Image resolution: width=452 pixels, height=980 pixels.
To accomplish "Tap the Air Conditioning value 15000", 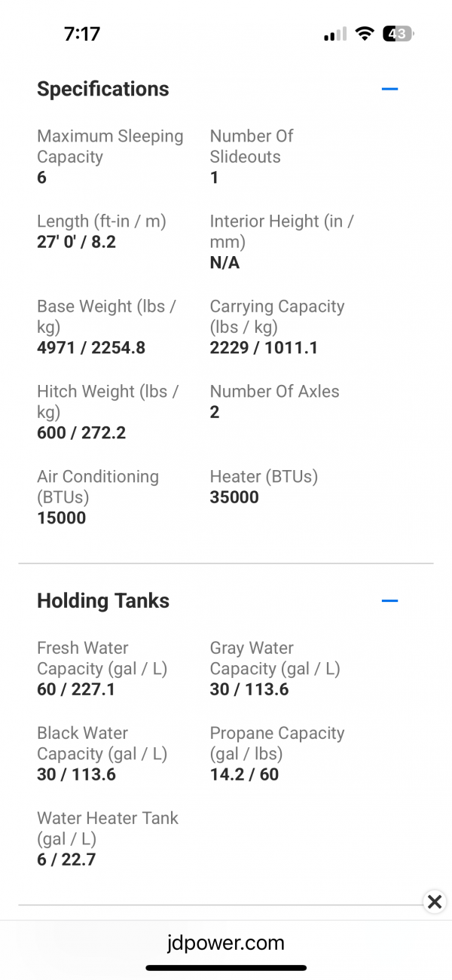I will [x=62, y=518].
